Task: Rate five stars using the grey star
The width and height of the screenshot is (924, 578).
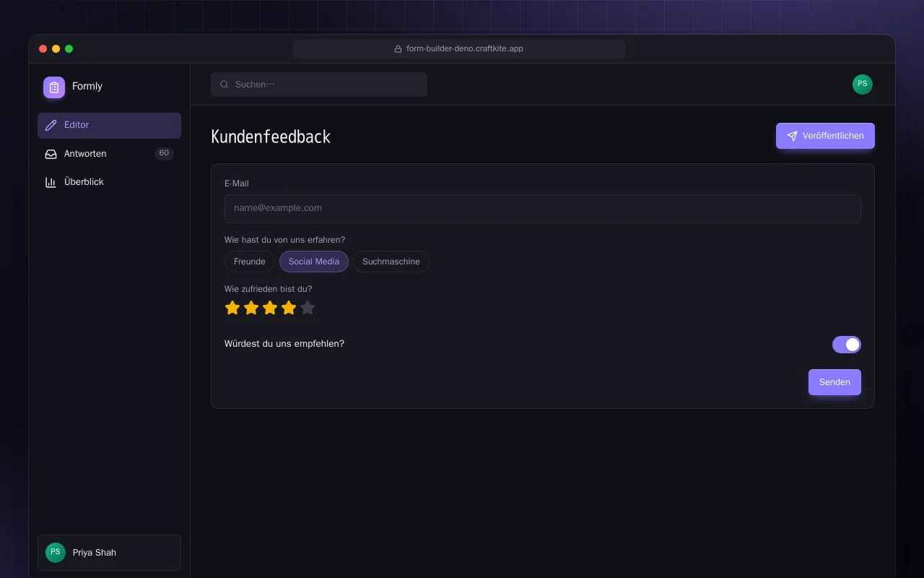Action: pos(308,308)
